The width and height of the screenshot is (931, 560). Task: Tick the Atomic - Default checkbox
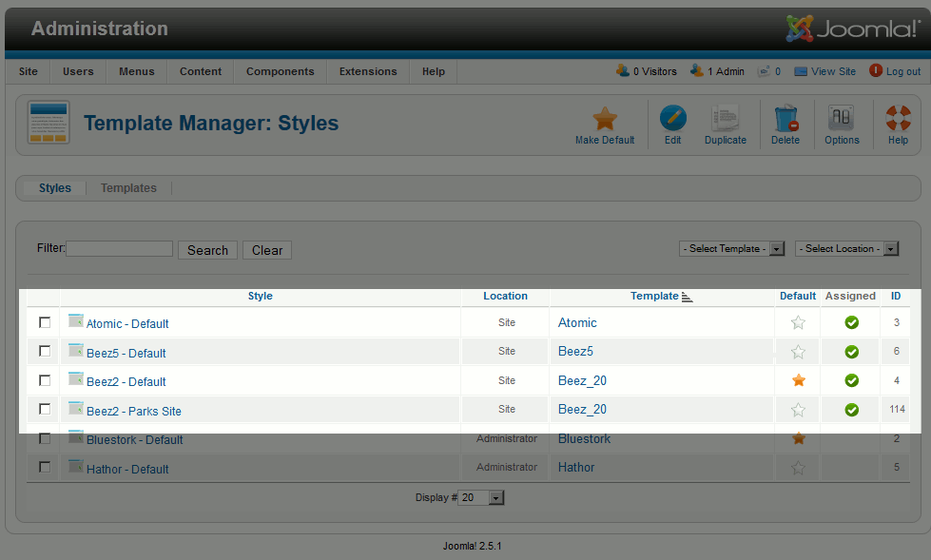click(45, 323)
